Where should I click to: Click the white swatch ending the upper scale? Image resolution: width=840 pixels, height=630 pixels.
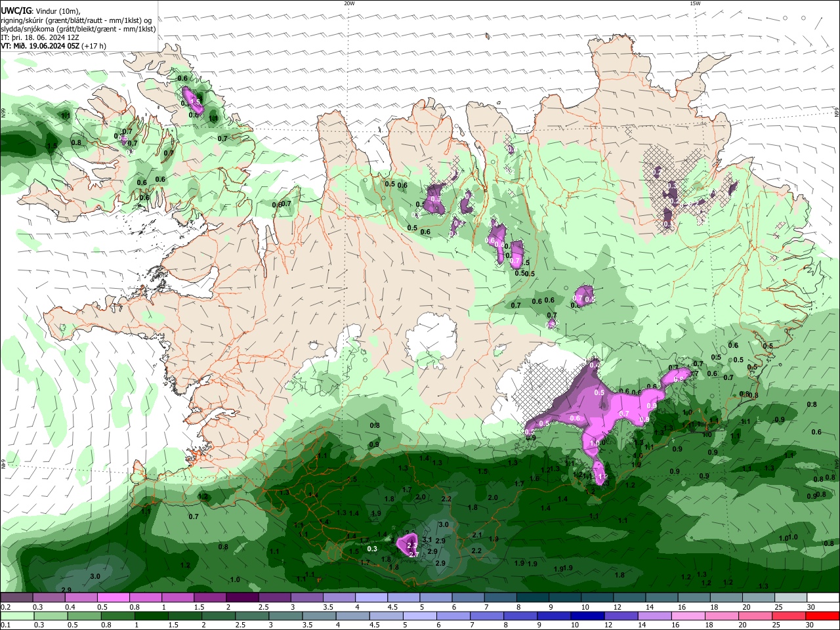(x=823, y=598)
